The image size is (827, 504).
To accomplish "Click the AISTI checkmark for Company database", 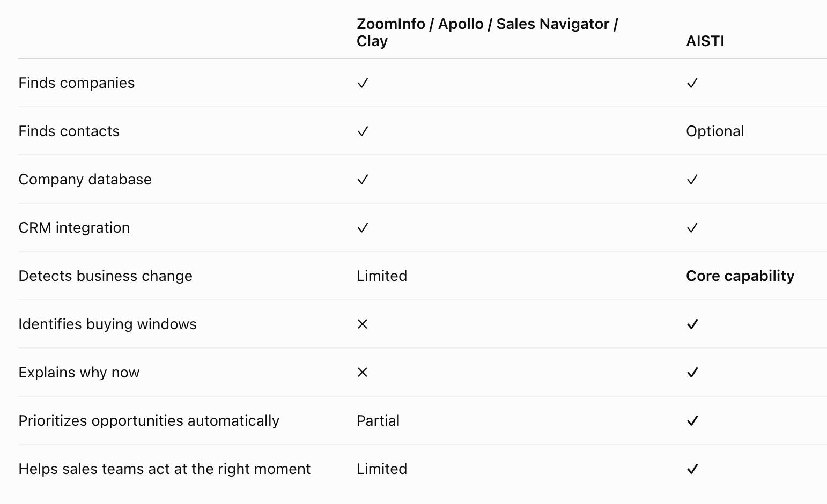I will 692,180.
